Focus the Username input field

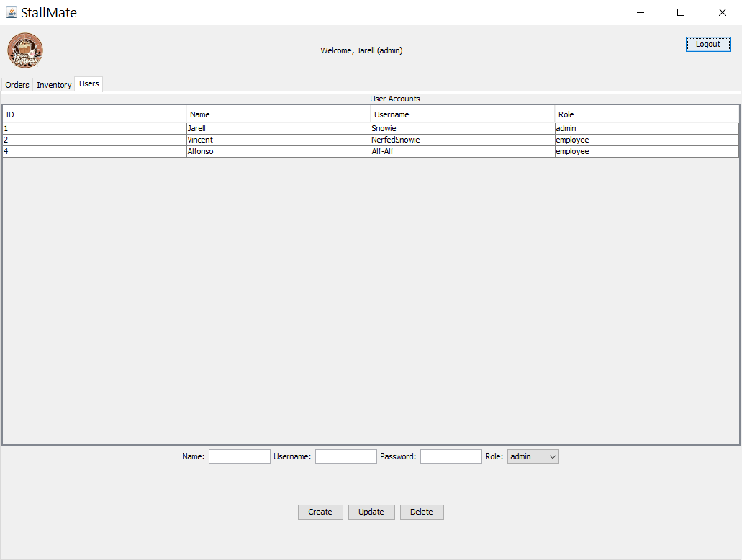pos(346,456)
